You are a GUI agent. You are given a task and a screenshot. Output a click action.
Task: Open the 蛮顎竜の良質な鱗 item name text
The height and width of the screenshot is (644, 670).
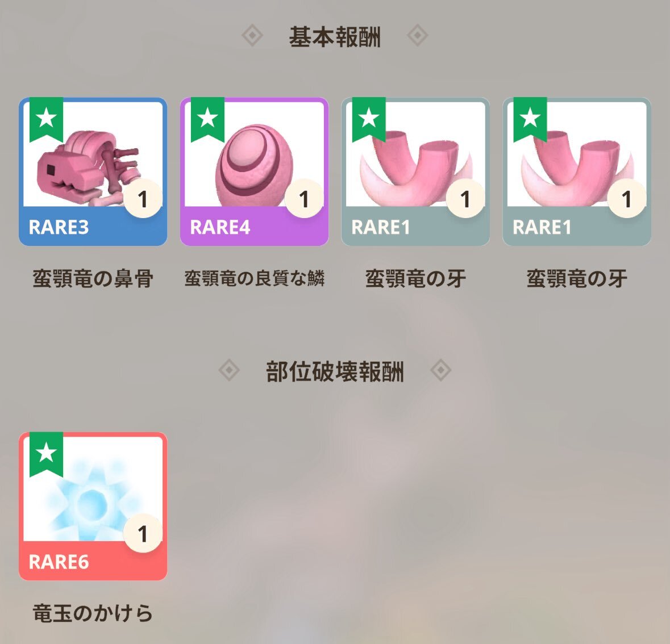(x=254, y=278)
